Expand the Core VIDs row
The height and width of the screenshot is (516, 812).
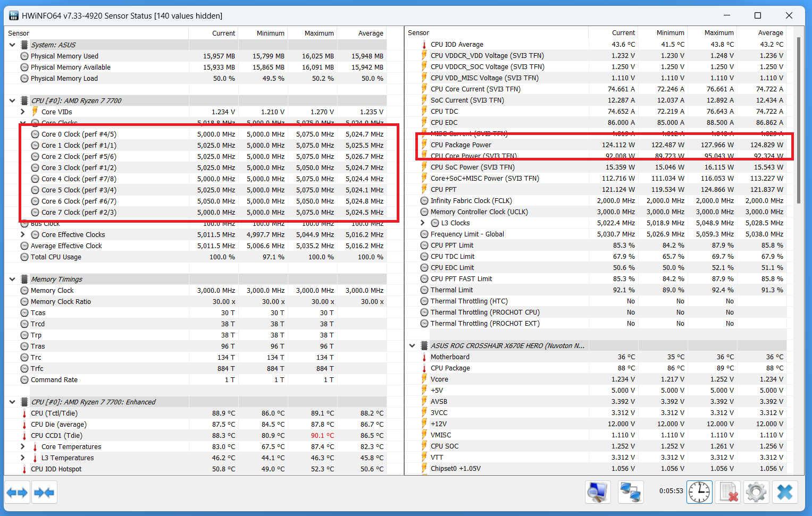(x=22, y=112)
